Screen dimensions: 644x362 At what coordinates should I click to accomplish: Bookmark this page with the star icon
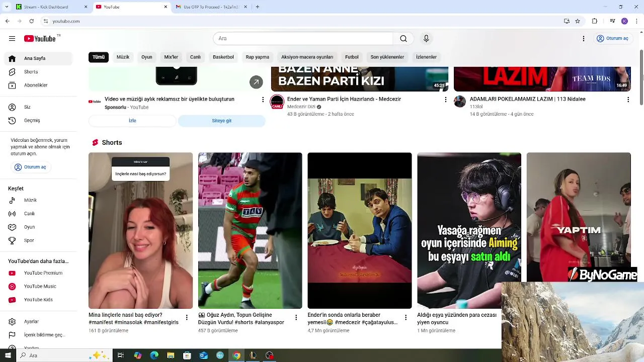point(578,21)
